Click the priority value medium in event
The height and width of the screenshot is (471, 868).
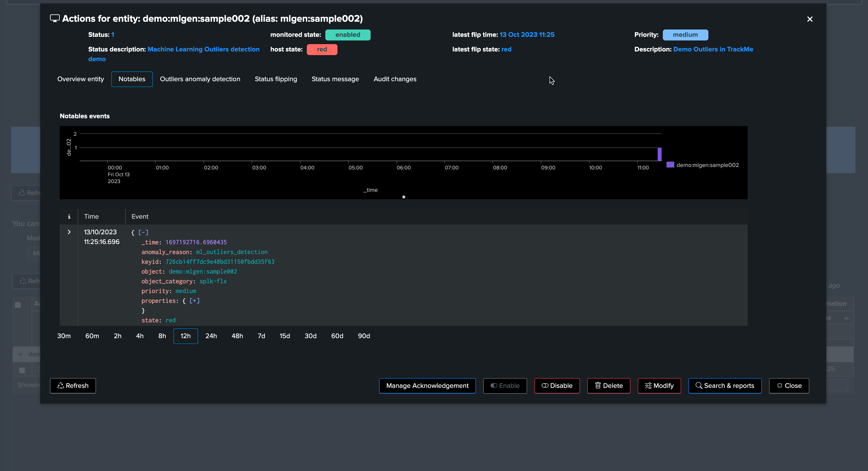186,291
